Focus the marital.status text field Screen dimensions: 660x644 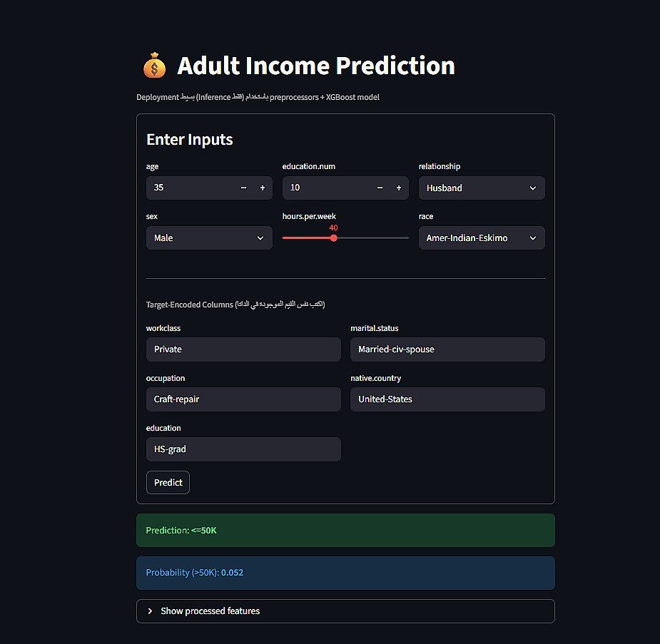(447, 349)
